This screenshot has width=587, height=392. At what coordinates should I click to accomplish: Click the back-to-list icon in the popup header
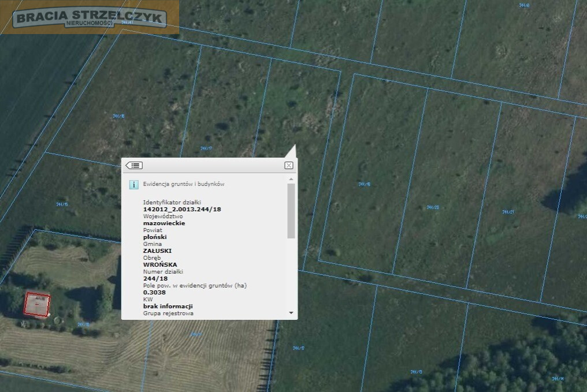coord(134,165)
